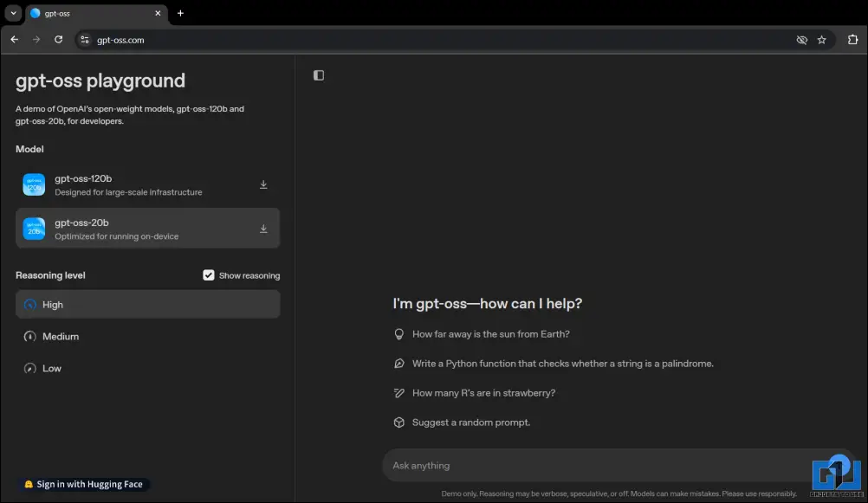Close the gpt-oss tab

pyautogui.click(x=158, y=13)
